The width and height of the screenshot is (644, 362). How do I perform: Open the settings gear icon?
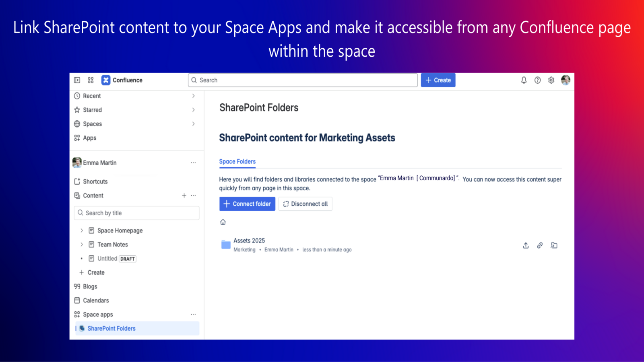coord(551,80)
